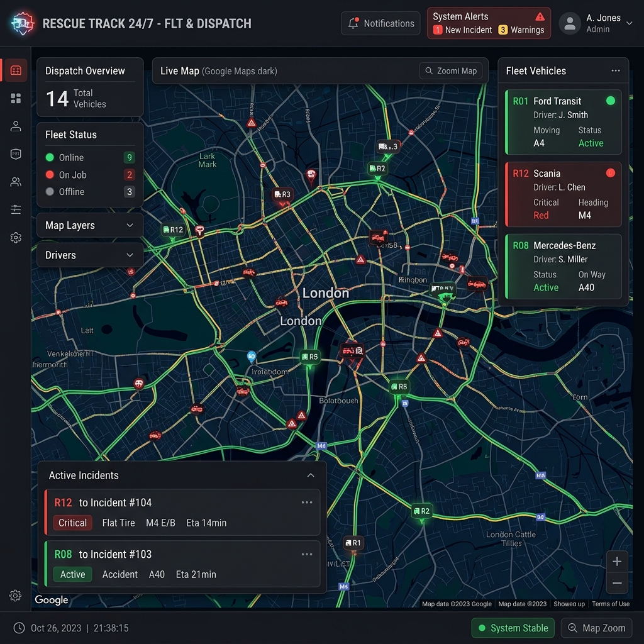The height and width of the screenshot is (644, 644).
Task: Select the R08 Mercedes-Benz vehicle card
Action: pyautogui.click(x=563, y=266)
